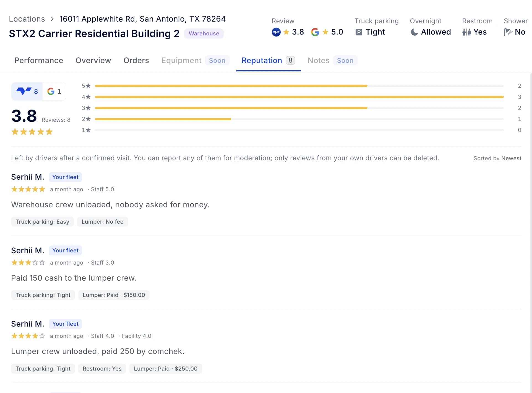Click Your fleet badge on 3-star review
Screen dimensions: 532x393
(66, 250)
